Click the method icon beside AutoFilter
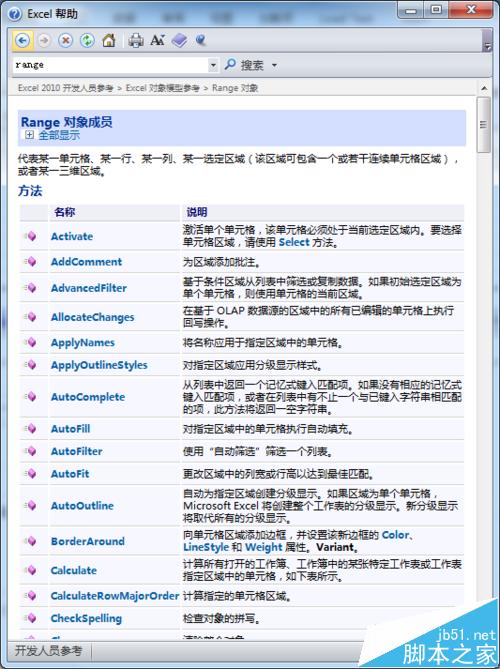Screen dimensions: 500x669 [31, 451]
